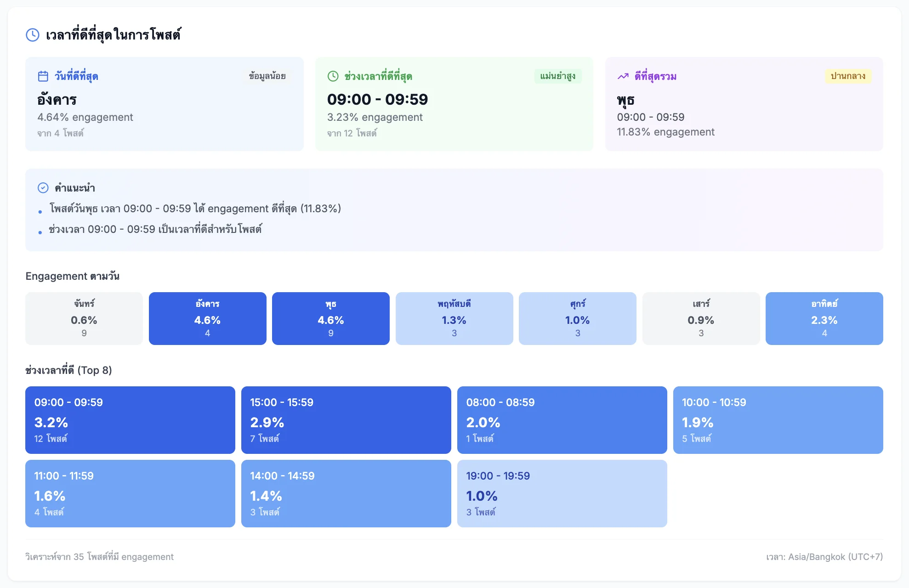Screen dimensions: 909x588
Task: Select the อังคาร day tile showing 4.6%
Action: pos(207,318)
